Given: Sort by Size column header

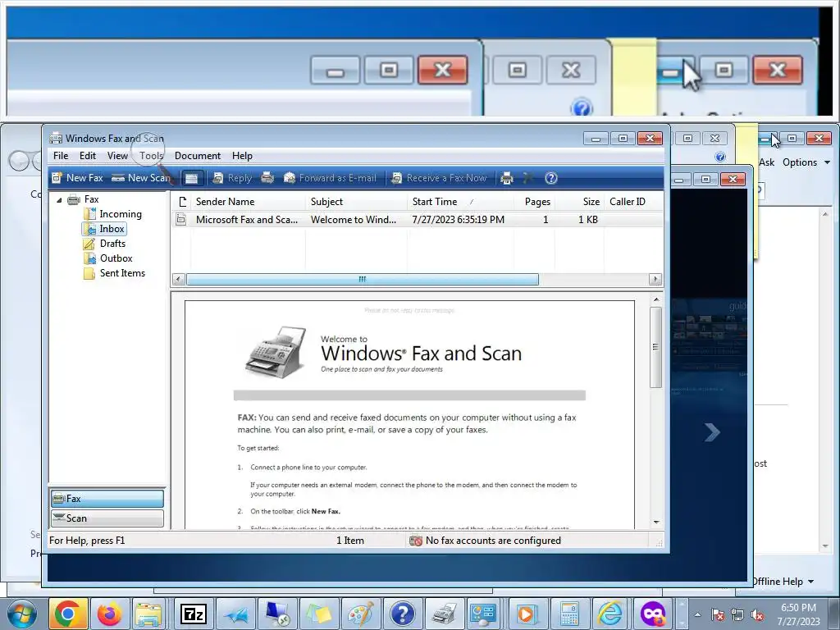Looking at the screenshot, I should pos(579,202).
